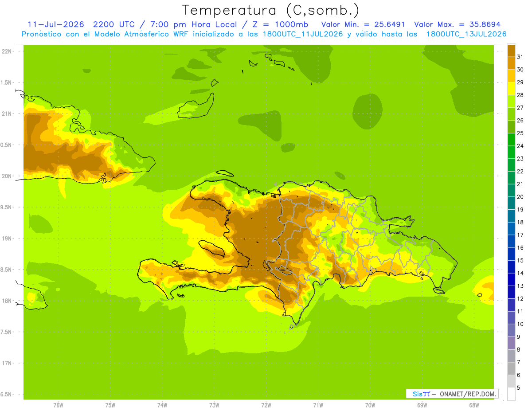Click the "21N" latitude axis label
The width and height of the screenshot is (532, 411).
tap(7, 114)
